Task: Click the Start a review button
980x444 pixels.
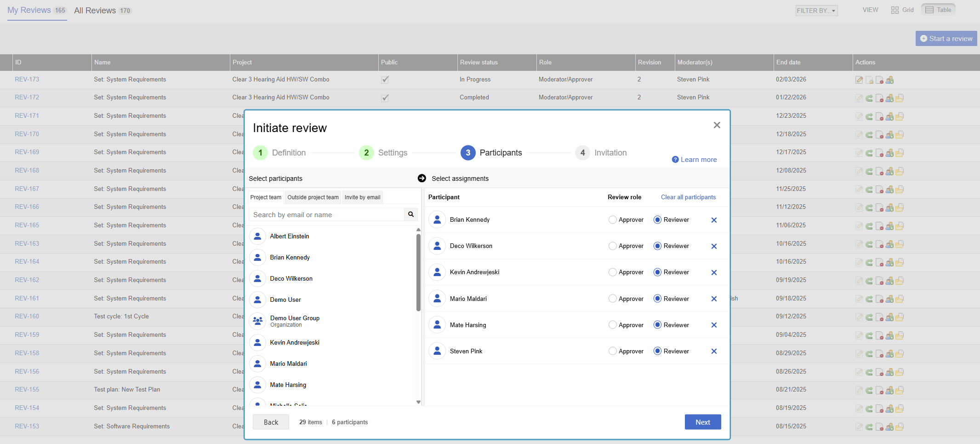Action: [946, 39]
